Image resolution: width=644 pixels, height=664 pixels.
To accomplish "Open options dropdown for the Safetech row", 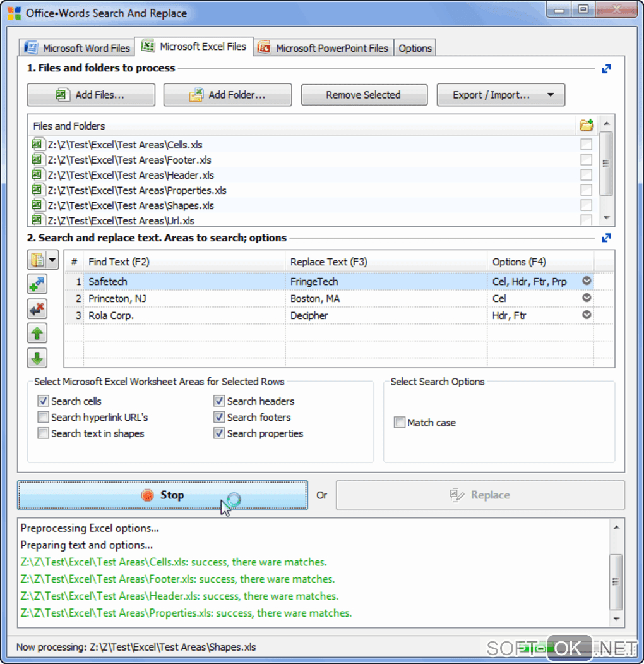I will (587, 281).
